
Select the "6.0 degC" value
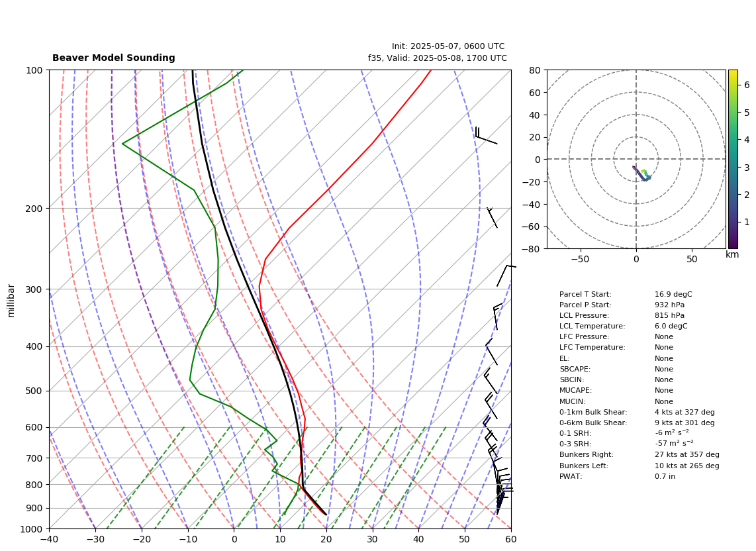pos(671,326)
